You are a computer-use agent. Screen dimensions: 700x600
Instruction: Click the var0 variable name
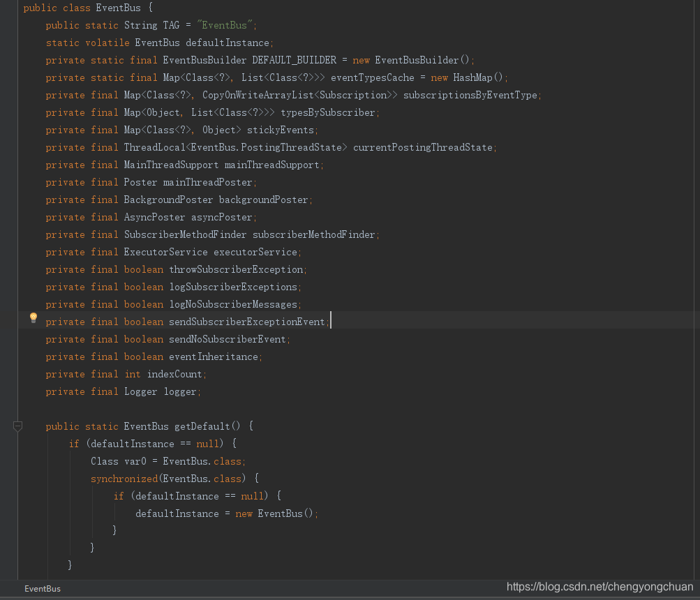pyautogui.click(x=135, y=460)
